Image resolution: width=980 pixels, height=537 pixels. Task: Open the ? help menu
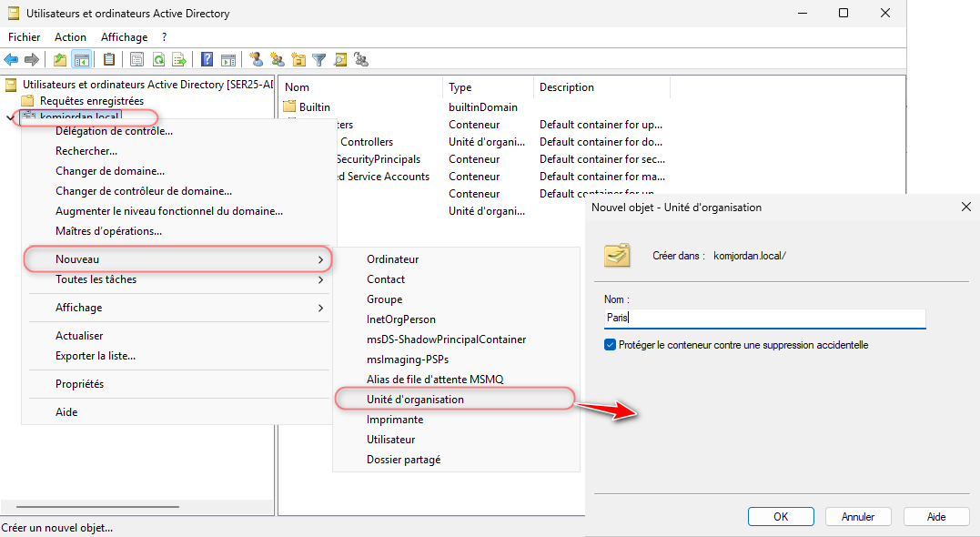[164, 37]
